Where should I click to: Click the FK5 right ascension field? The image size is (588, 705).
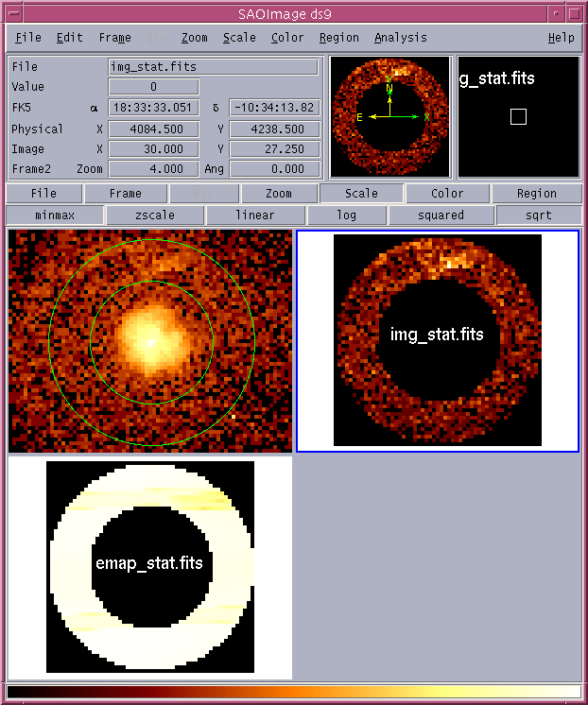click(x=153, y=108)
